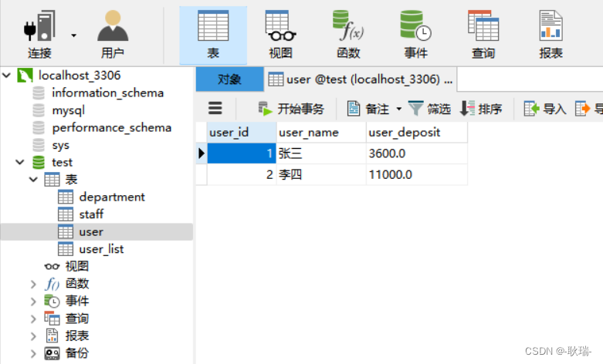This screenshot has width=603, height=364.
Task: Click the export icon beside 导入
Action: (x=582, y=109)
